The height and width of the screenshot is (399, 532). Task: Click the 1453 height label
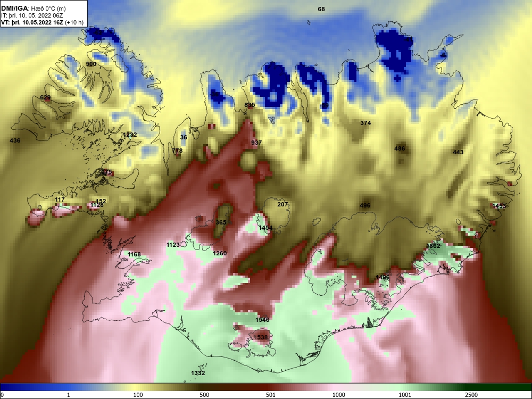point(499,206)
